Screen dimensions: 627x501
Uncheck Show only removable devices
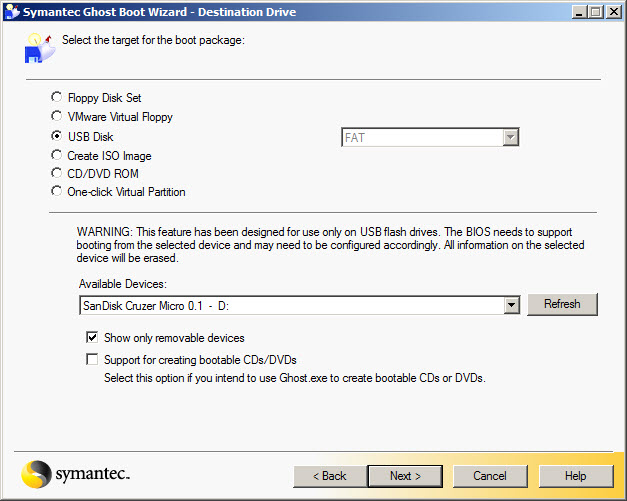92,337
